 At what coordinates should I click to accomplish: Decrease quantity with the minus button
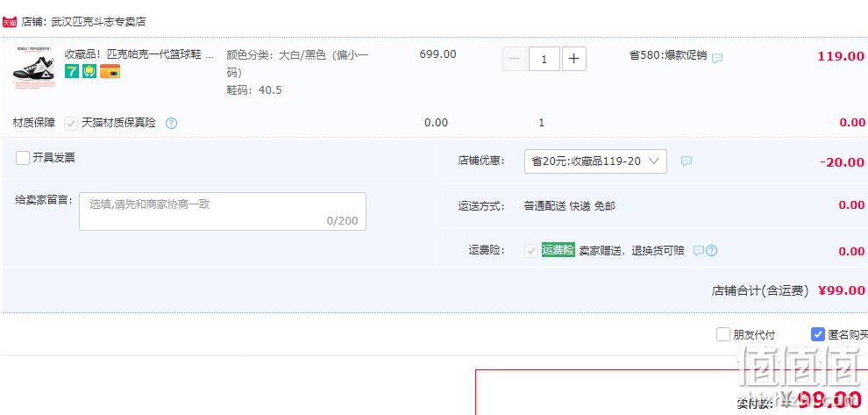click(515, 59)
